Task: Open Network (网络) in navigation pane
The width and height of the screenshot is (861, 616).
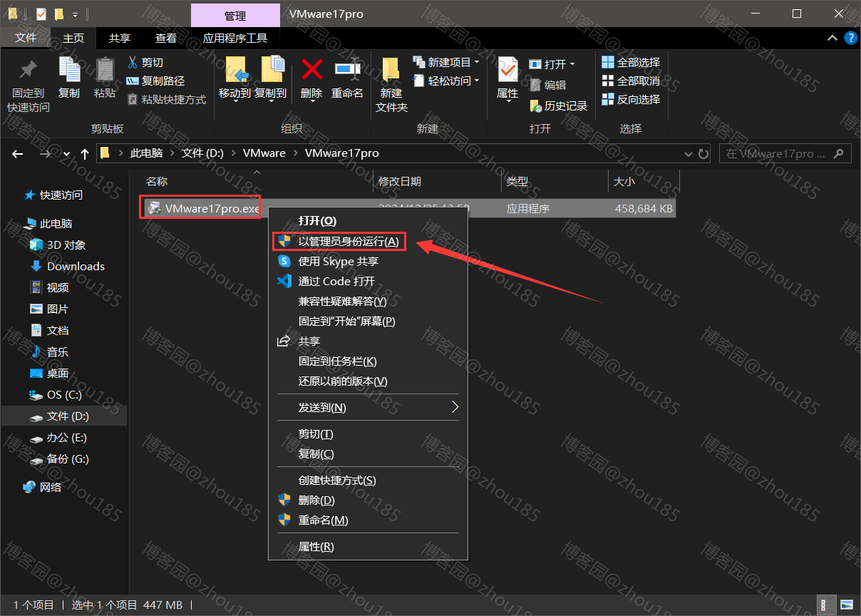Action: [51, 487]
